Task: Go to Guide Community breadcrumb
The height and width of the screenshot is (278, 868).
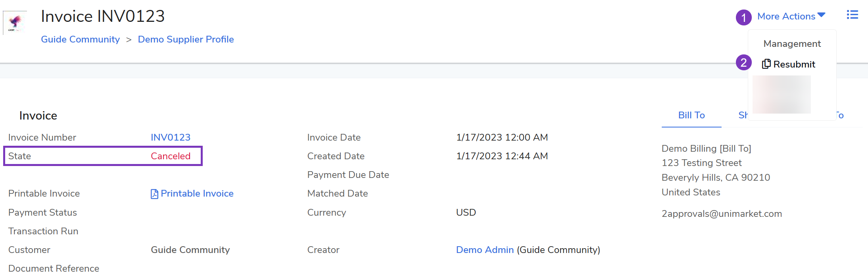Action: point(80,39)
